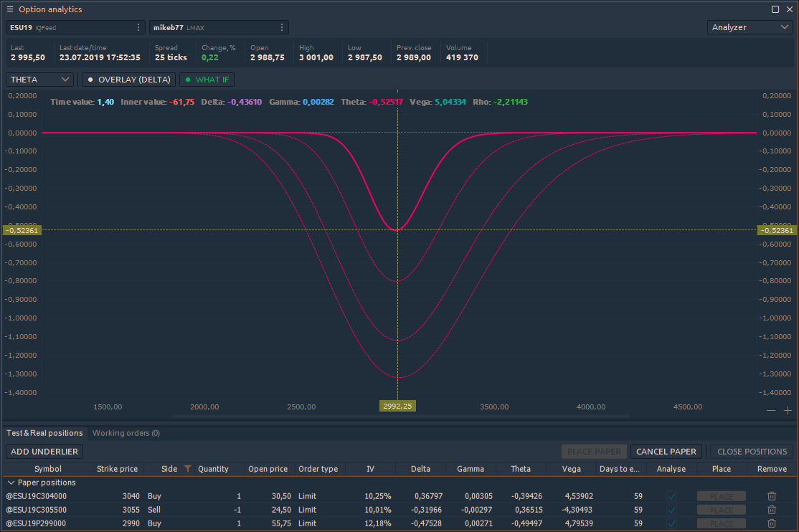Toggle the Analyse checkbox for @ESU19C305500
Screen dimensions: 799x532
click(x=671, y=510)
